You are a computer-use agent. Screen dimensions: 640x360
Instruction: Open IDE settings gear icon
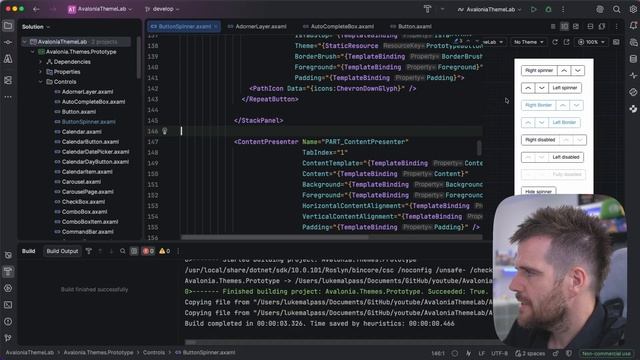point(633,9)
